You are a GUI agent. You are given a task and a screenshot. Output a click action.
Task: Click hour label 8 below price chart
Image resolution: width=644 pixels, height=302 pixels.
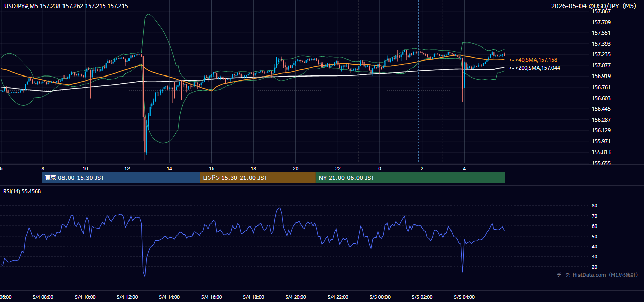pyautogui.click(x=43, y=168)
